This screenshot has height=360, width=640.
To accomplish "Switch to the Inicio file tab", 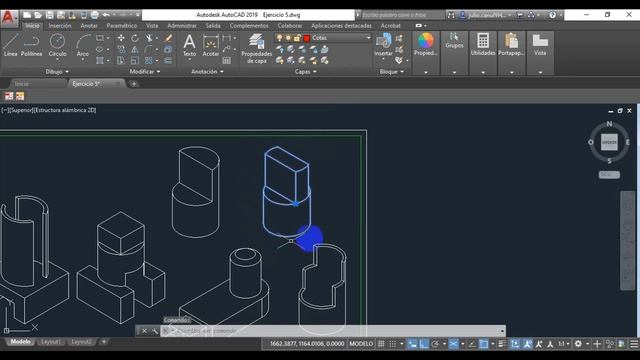I will [22, 84].
